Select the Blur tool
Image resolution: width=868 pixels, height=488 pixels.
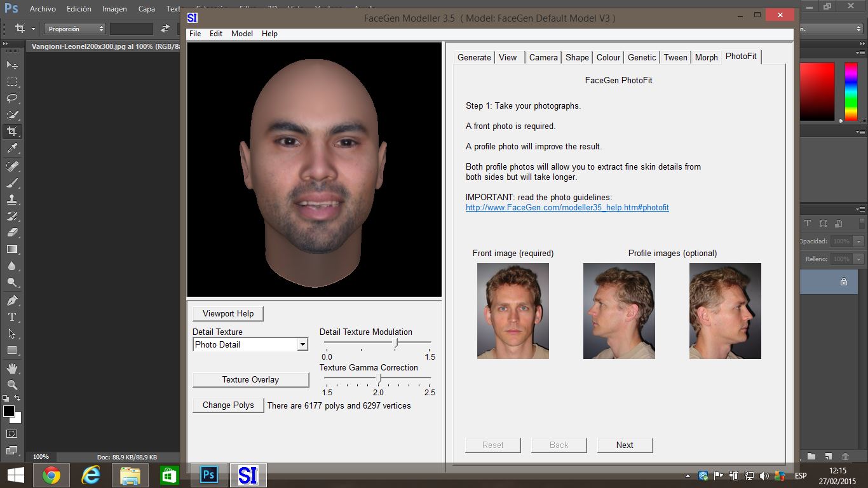point(12,266)
